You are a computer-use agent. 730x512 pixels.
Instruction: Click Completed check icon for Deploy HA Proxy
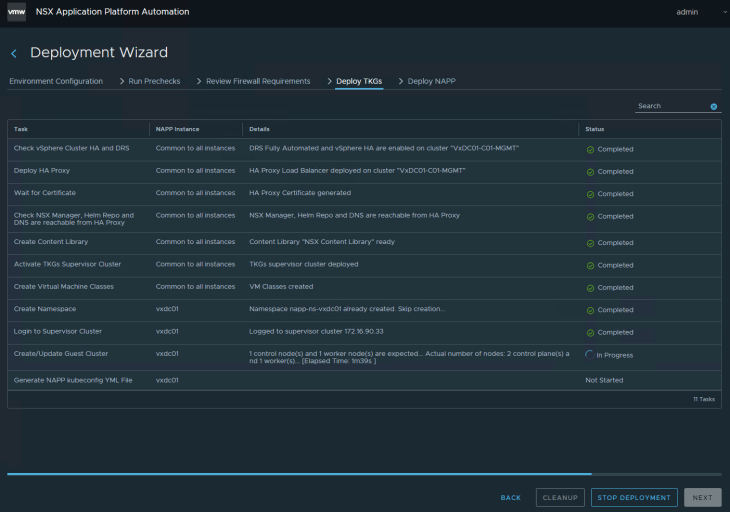pos(590,172)
